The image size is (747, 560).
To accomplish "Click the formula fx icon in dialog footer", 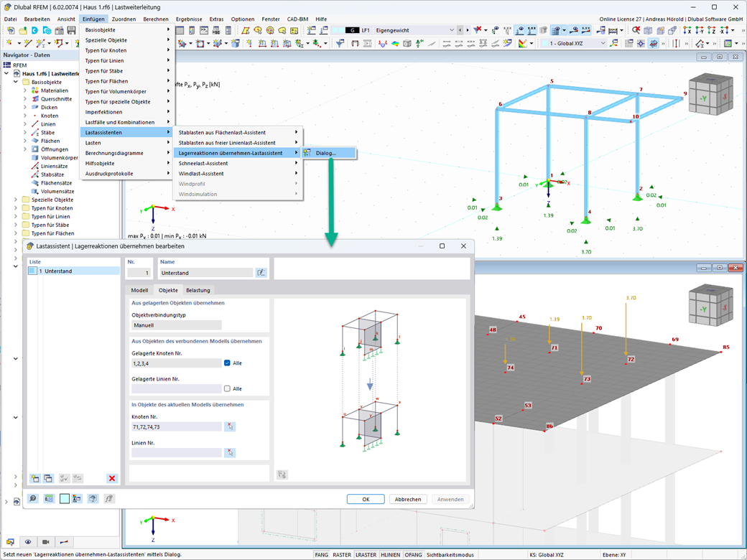I will [109, 498].
